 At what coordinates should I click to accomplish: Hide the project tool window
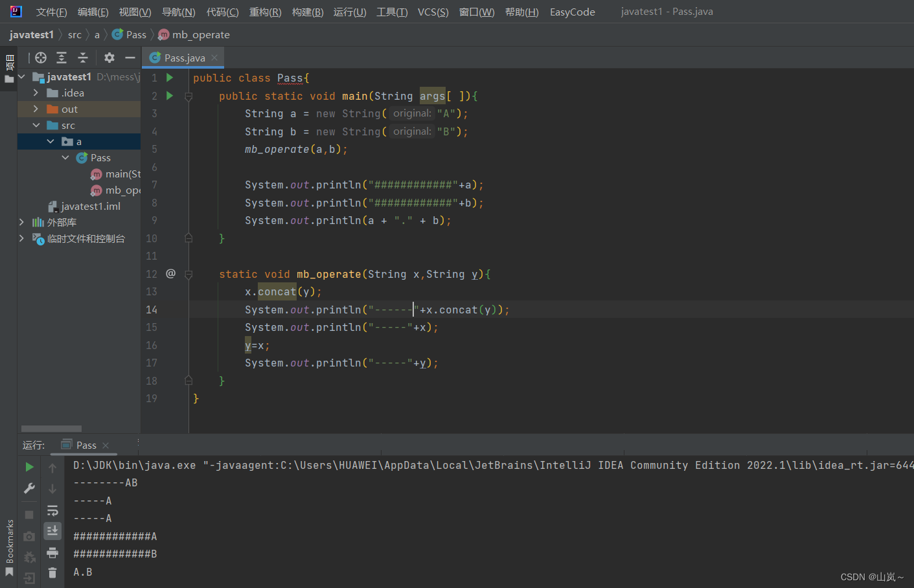(x=130, y=58)
